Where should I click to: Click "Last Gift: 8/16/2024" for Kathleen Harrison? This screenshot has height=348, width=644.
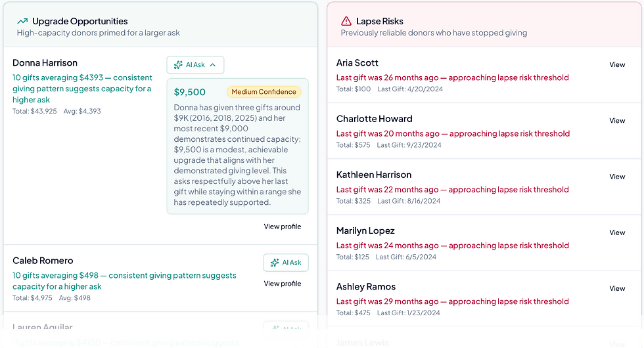(x=409, y=201)
